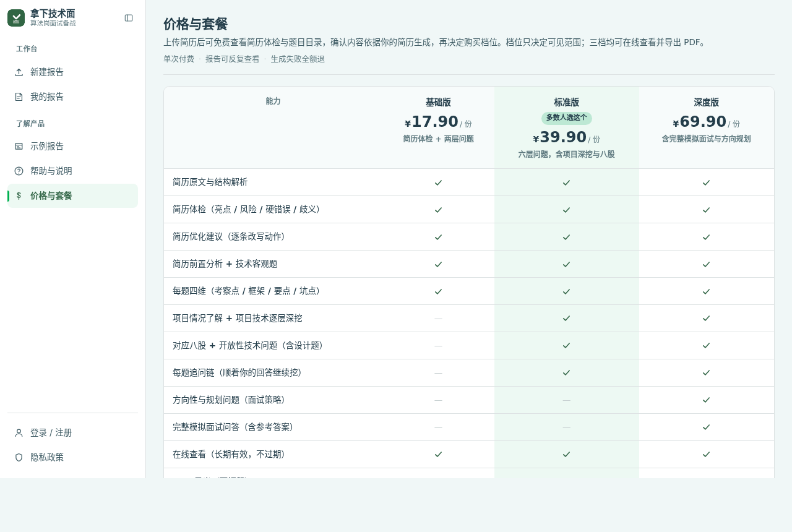Click the 简历原文与结构解析 row label
The height and width of the screenshot is (532, 792).
pyautogui.click(x=210, y=182)
